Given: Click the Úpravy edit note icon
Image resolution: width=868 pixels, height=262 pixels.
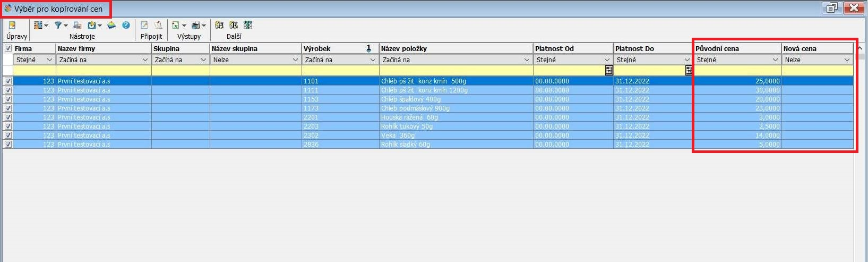Looking at the screenshot, I should (12, 25).
